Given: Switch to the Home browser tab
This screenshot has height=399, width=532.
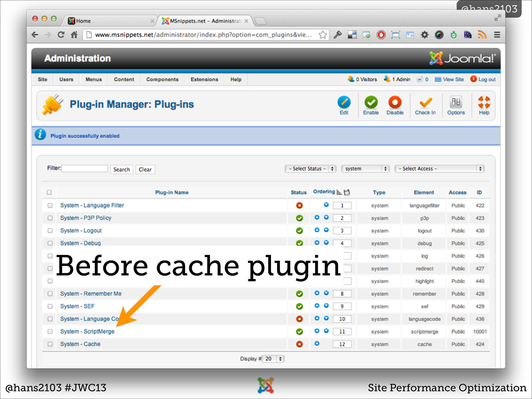Looking at the screenshot, I should 110,21.
